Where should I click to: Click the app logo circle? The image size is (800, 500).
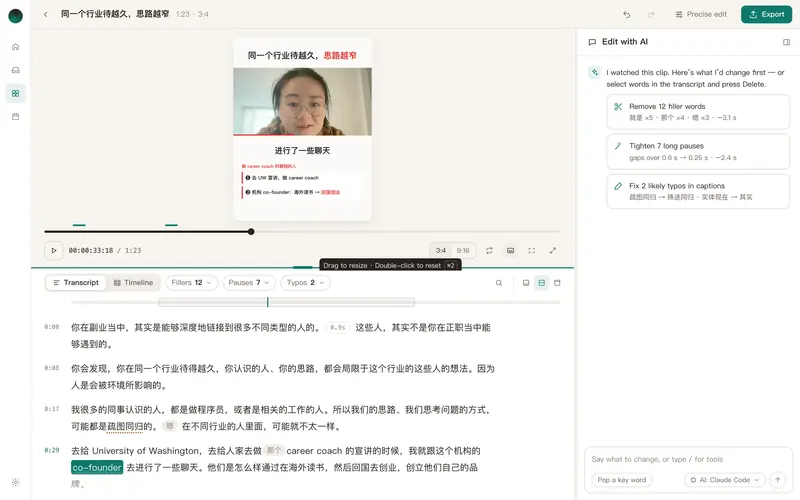(15, 16)
